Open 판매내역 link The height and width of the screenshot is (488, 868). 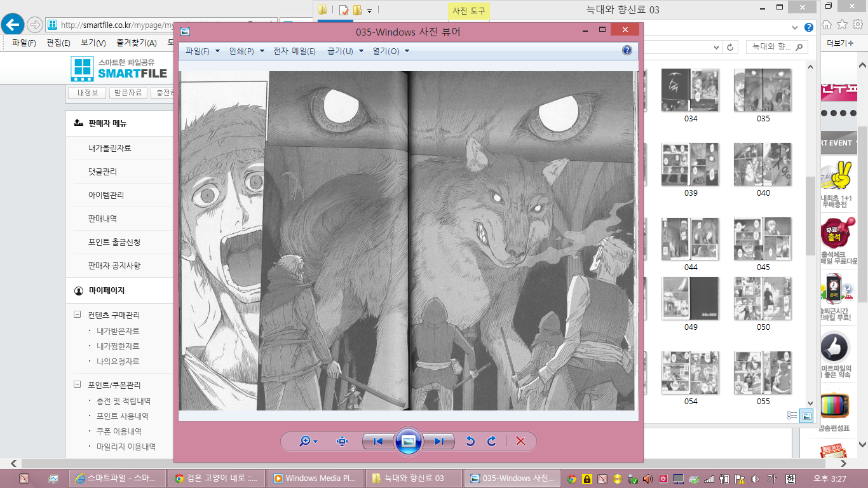[x=102, y=219]
